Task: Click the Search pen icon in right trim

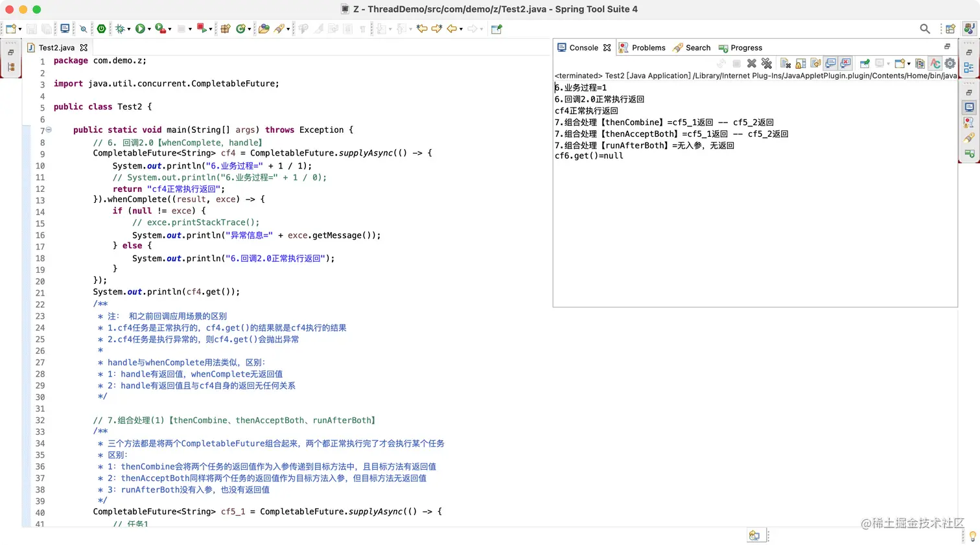Action: point(969,138)
